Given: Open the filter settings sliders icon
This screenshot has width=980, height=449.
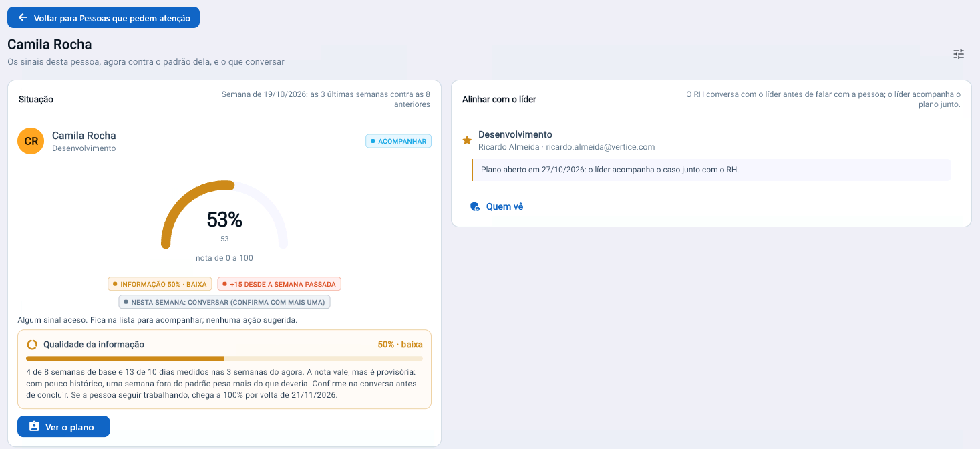Looking at the screenshot, I should click(x=959, y=54).
